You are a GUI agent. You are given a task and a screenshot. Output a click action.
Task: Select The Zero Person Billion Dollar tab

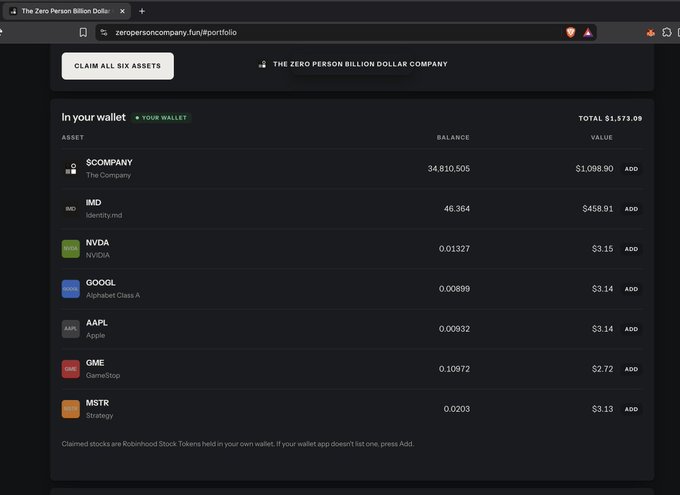[66, 11]
